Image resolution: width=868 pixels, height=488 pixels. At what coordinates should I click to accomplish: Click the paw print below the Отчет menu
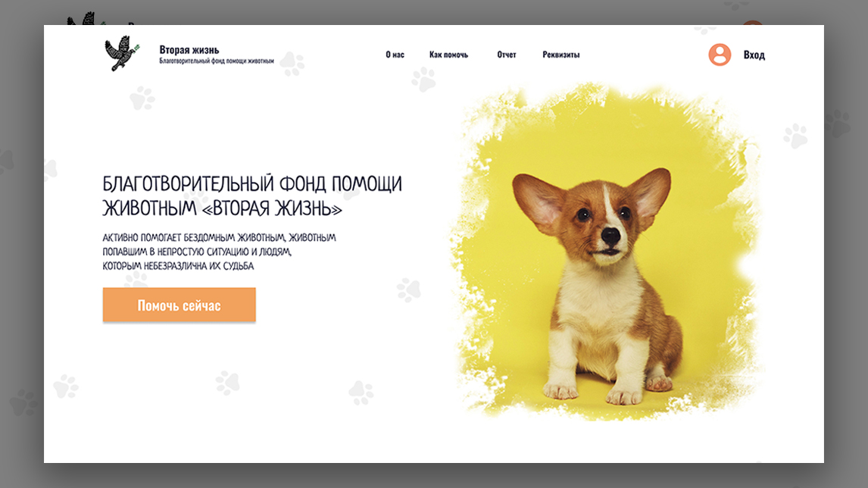423,80
